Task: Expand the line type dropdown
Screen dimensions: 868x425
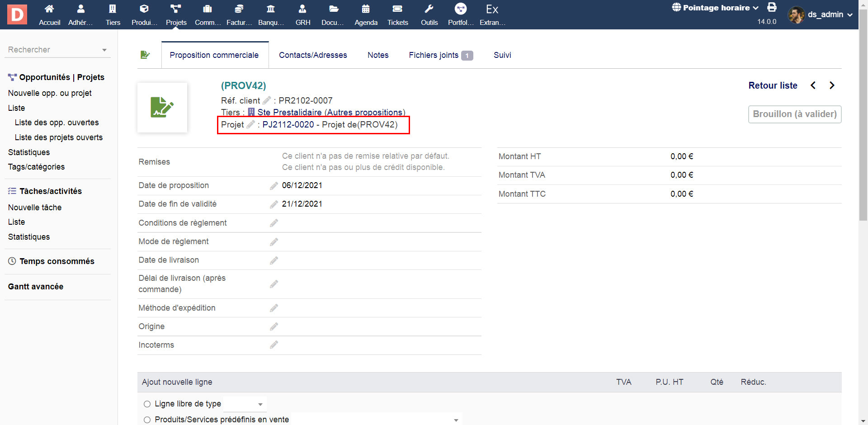Action: pyautogui.click(x=260, y=404)
